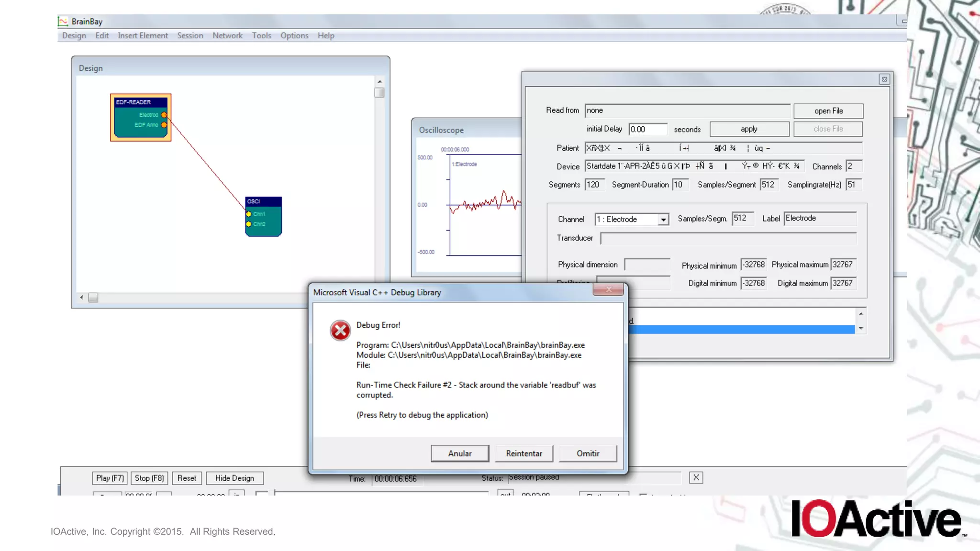Click the initial Delay input field
Screen dimensions: 980x551
[x=647, y=129]
